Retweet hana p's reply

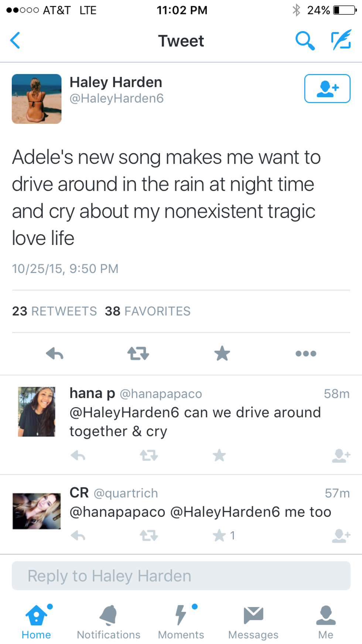(149, 455)
